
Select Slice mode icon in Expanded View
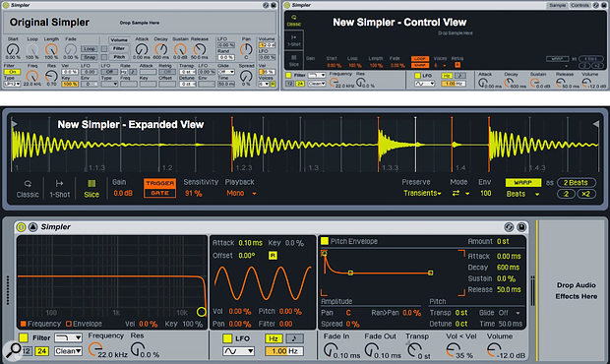coord(91,184)
